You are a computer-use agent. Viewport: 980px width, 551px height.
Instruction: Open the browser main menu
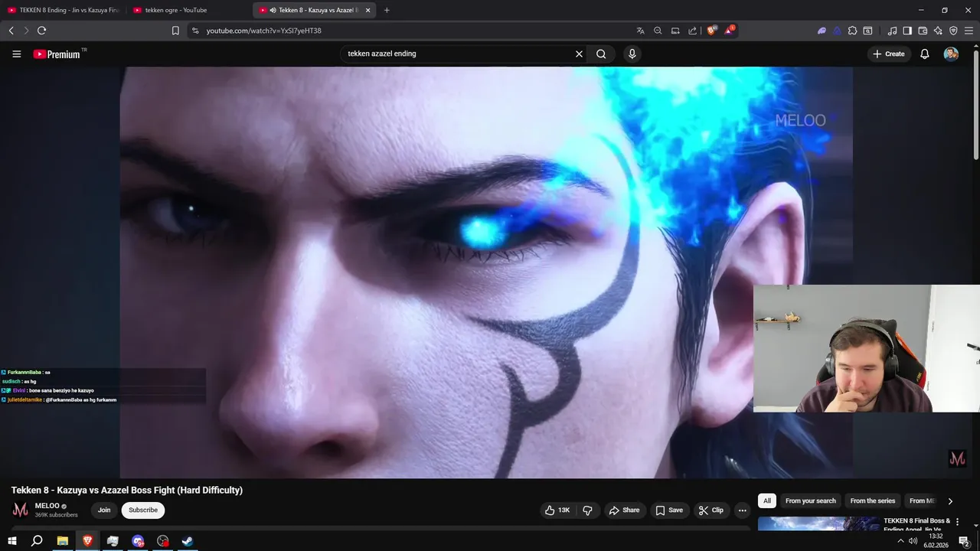click(x=969, y=31)
